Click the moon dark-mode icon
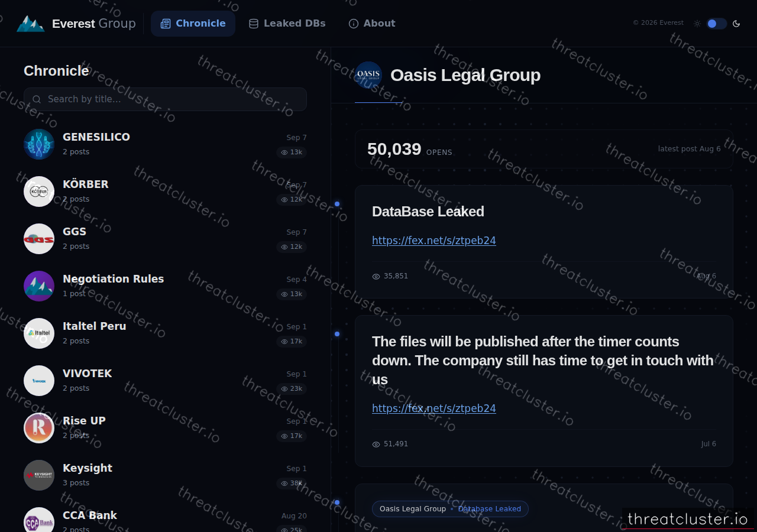 tap(736, 24)
